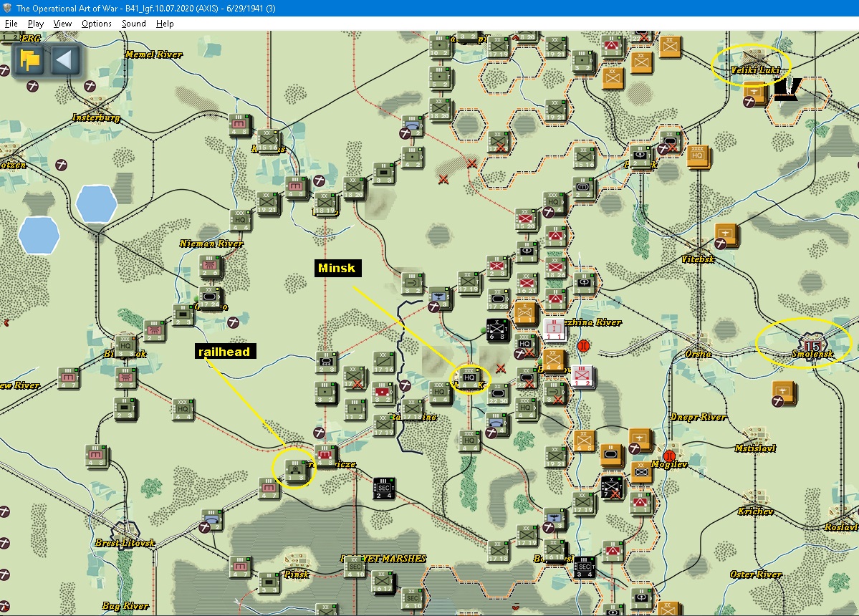The image size is (859, 616).
Task: Select the SEC unit 6 10 in Pripyat Marshes
Action: pyautogui.click(x=355, y=567)
